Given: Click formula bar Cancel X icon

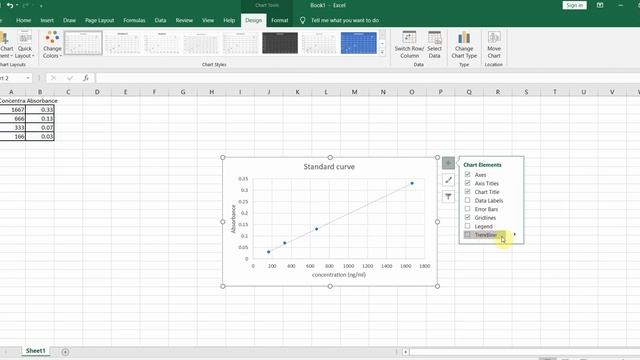Looking at the screenshot, I should 53,78.
